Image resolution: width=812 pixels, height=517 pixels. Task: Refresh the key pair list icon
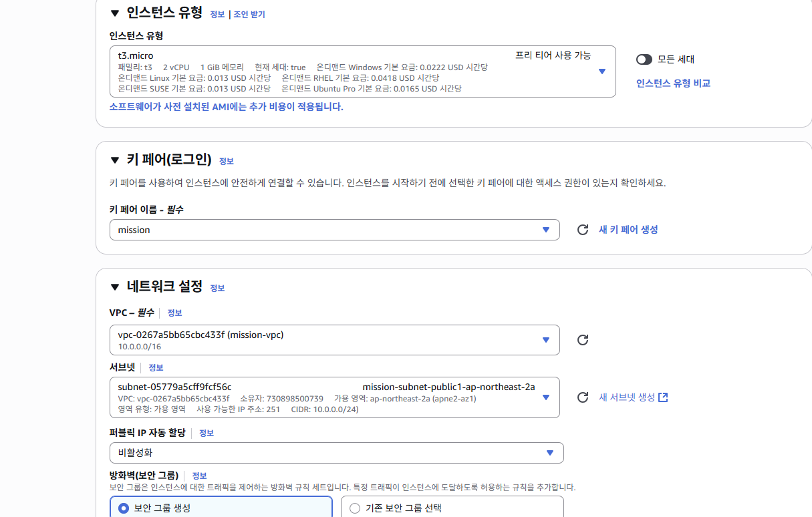(583, 230)
